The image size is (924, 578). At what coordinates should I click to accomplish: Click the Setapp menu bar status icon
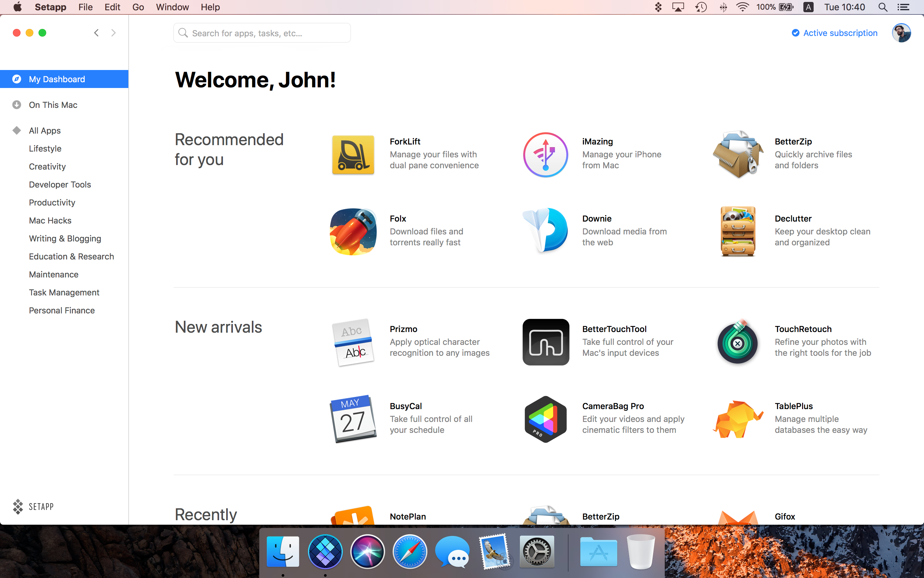658,7
